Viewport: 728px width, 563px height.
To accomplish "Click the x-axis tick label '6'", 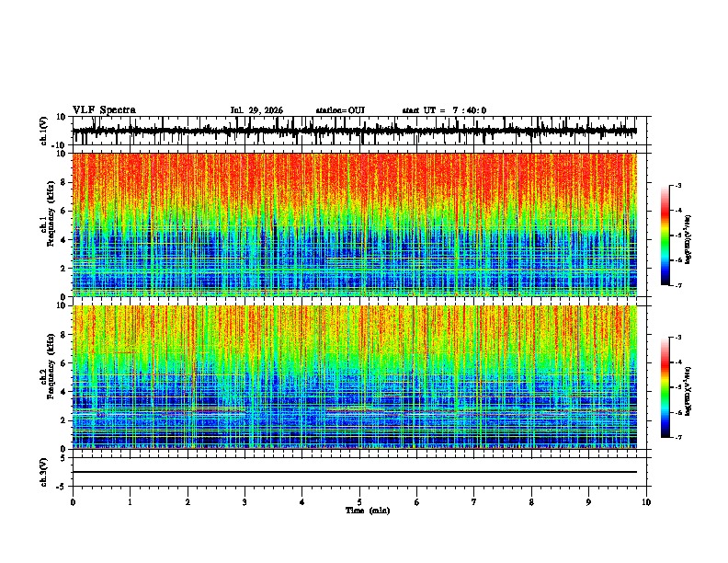I will tap(417, 502).
